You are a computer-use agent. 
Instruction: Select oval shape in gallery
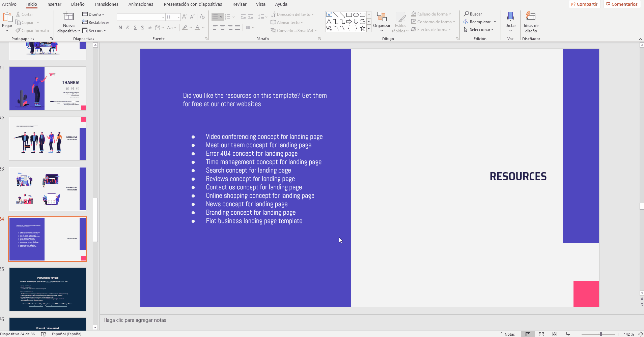pyautogui.click(x=356, y=15)
